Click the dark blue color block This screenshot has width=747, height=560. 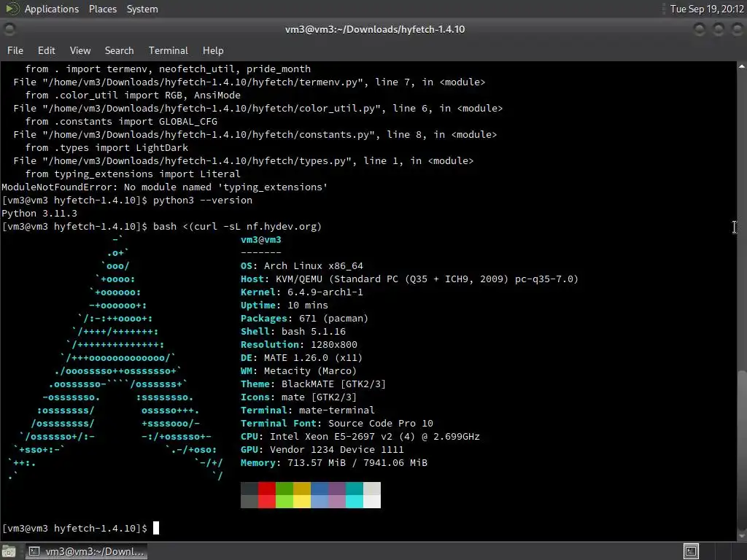coord(320,489)
